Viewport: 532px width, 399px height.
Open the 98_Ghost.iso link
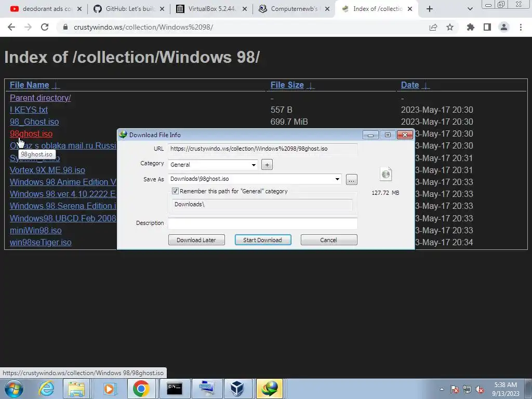34,122
